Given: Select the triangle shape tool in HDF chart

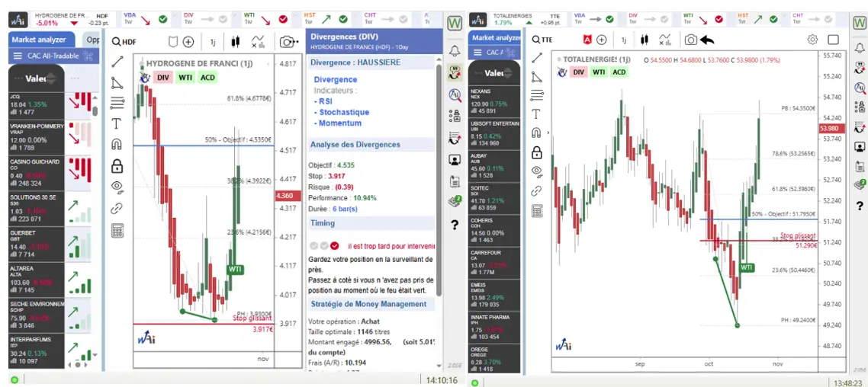Looking at the screenshot, I should (117, 83).
